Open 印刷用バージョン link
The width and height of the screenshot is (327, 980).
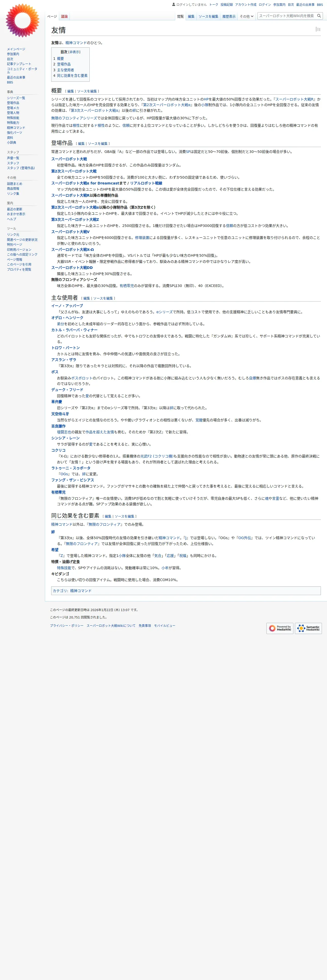point(19,250)
